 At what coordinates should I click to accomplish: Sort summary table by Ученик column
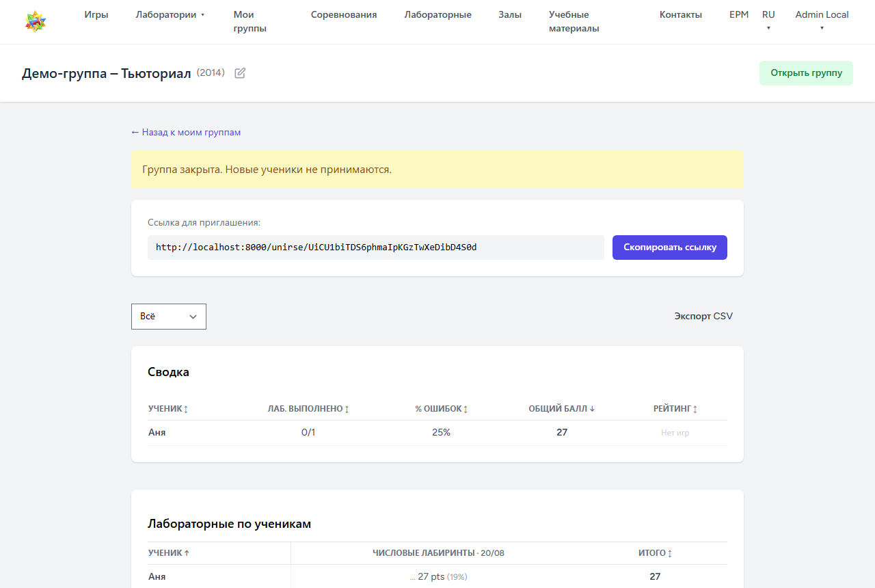point(168,409)
